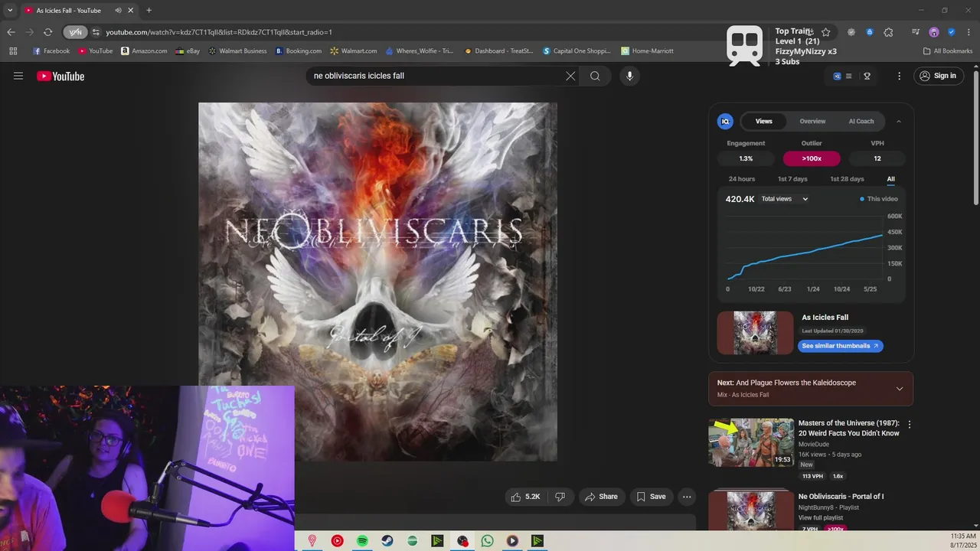The width and height of the screenshot is (980, 551).
Task: Click the VPH value 12
Action: (x=877, y=158)
